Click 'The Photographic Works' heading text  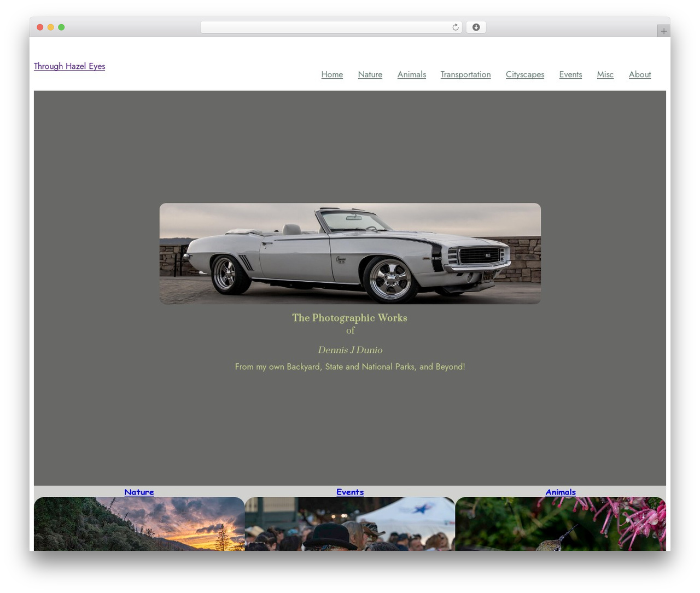point(349,318)
